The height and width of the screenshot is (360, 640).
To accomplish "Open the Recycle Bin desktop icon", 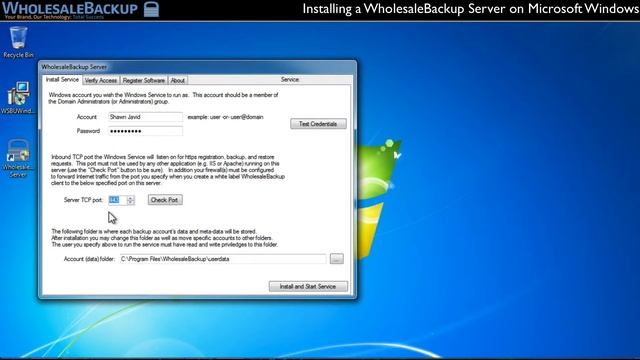I will [x=18, y=42].
